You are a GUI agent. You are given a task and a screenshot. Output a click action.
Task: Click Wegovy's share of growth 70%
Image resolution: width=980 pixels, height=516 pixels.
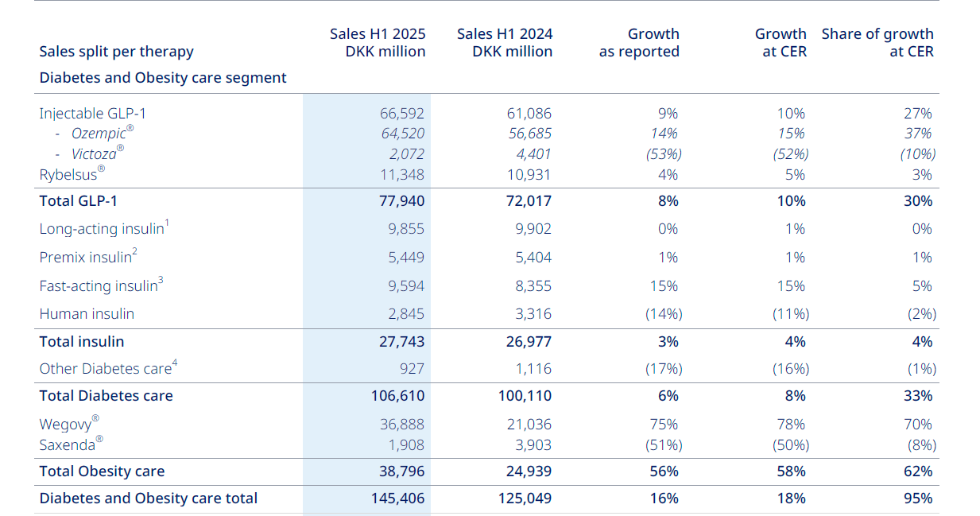918,425
